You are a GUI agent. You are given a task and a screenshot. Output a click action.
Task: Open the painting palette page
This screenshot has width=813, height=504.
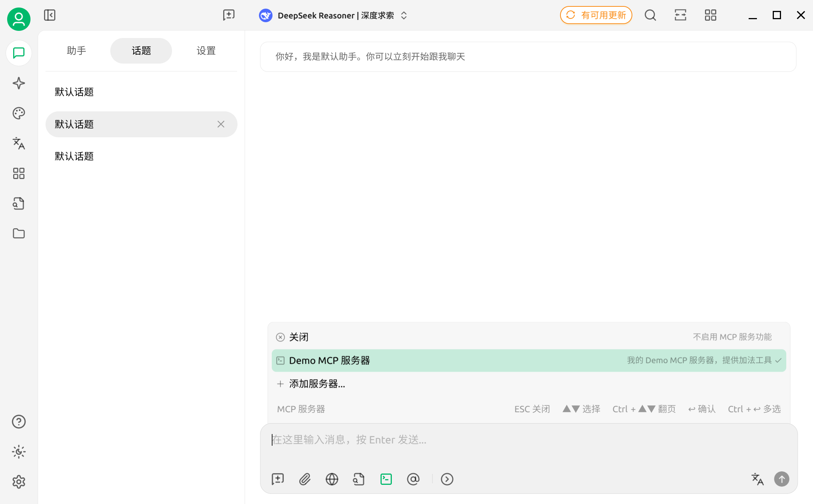19,113
